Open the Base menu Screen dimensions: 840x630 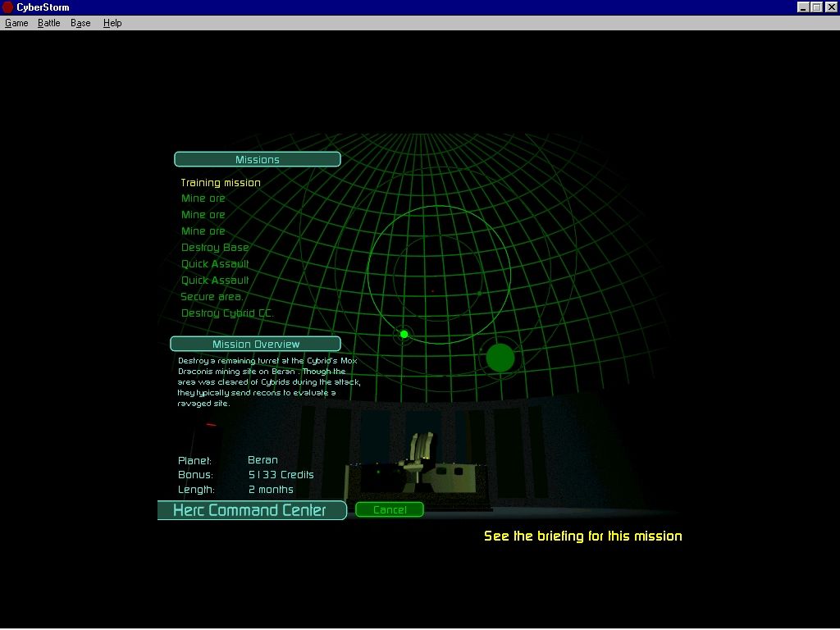80,23
